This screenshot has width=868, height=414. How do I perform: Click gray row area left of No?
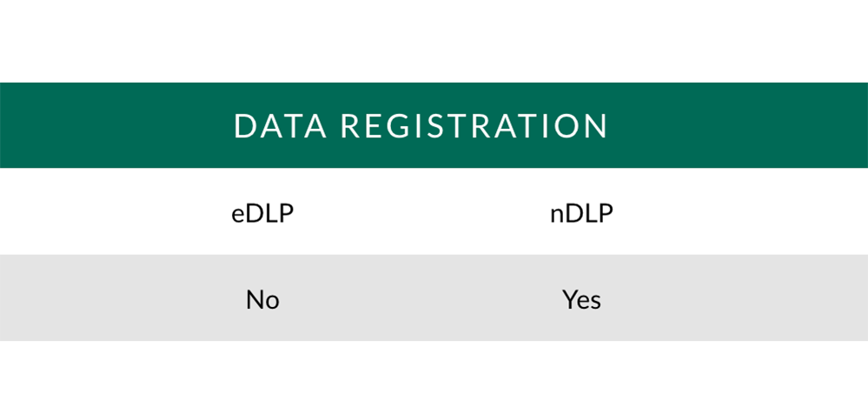123,297
